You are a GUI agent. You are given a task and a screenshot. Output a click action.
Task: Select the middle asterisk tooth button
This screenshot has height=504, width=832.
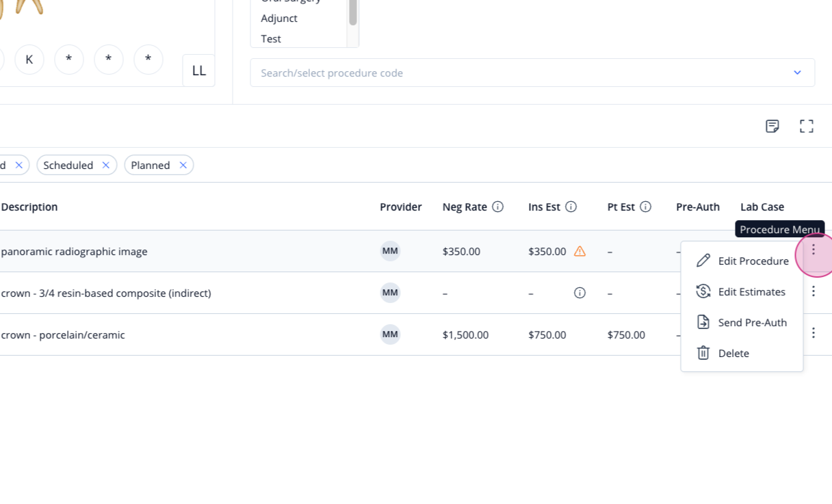tap(109, 59)
